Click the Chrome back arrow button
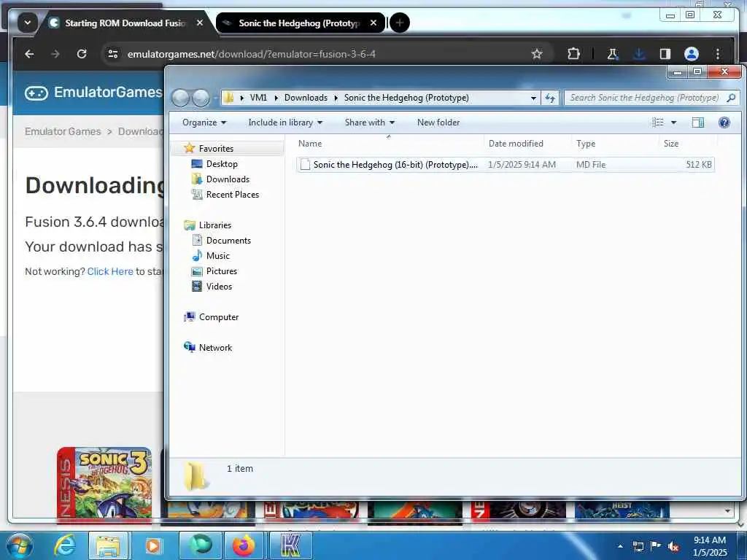Image resolution: width=747 pixels, height=560 pixels. tap(29, 54)
